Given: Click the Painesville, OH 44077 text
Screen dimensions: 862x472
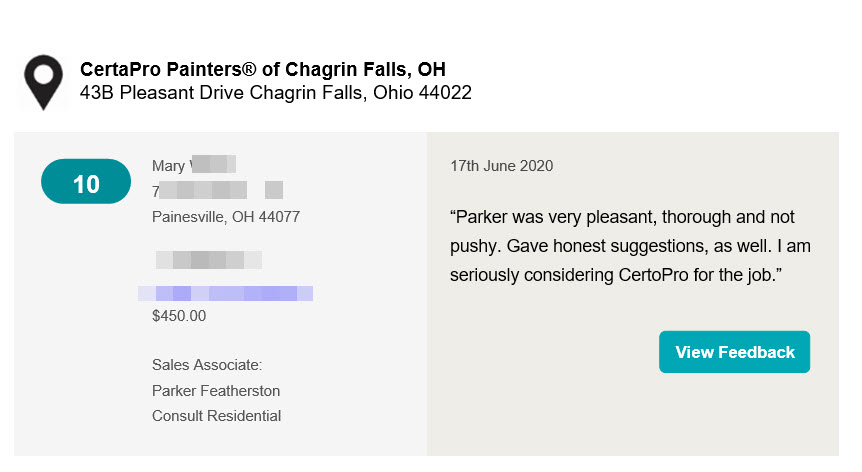Looking at the screenshot, I should (x=226, y=217).
